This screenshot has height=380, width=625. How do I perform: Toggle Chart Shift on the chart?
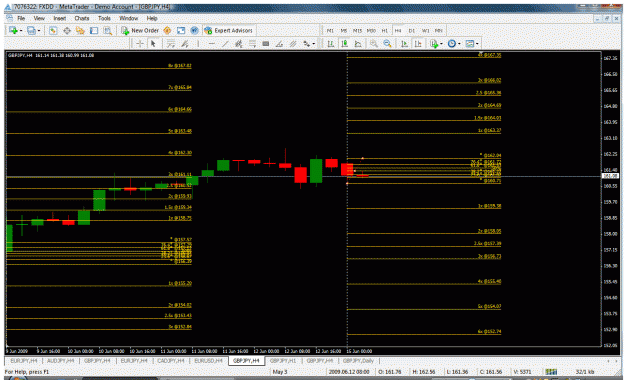coord(418,44)
